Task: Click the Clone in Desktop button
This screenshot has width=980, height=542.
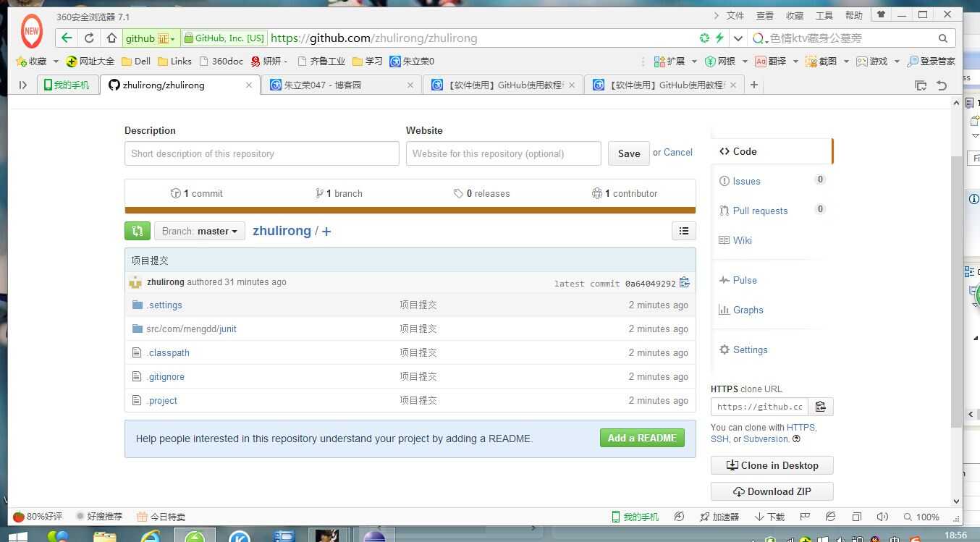Action: click(772, 465)
